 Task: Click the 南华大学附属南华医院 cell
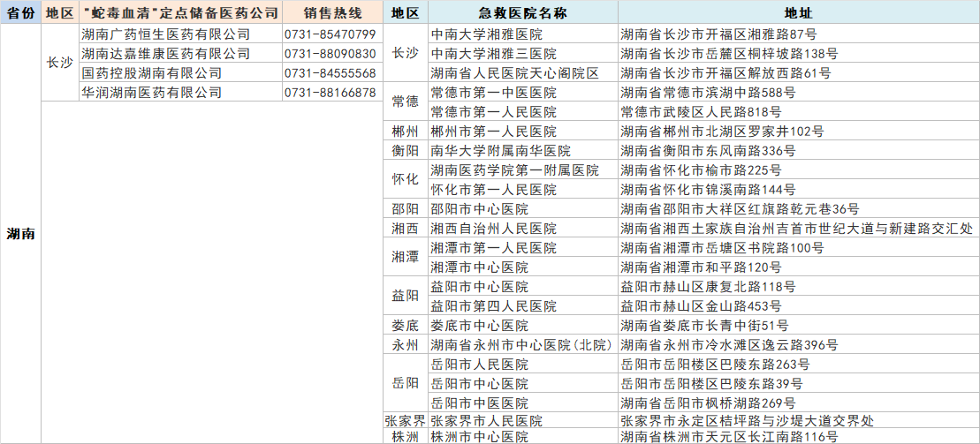coord(500,151)
